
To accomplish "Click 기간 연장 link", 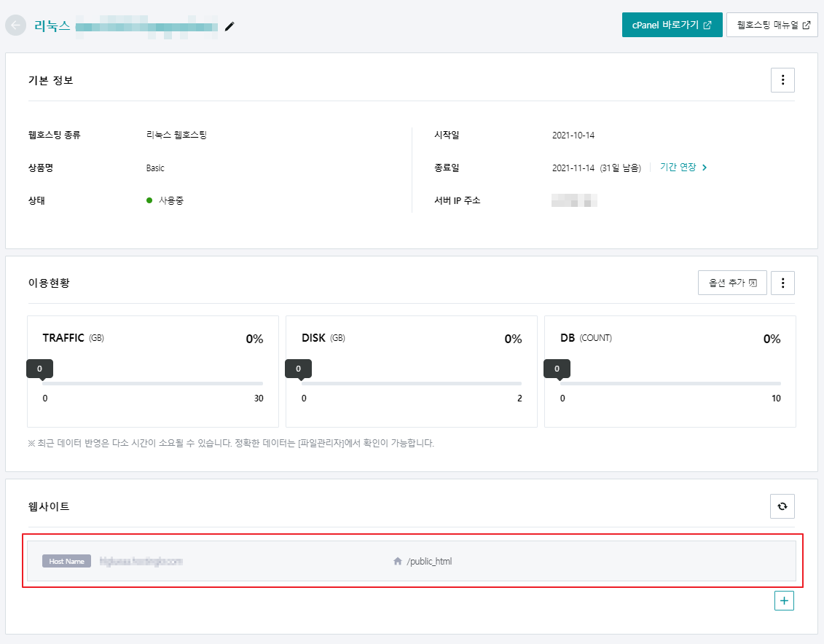I will pyautogui.click(x=683, y=167).
